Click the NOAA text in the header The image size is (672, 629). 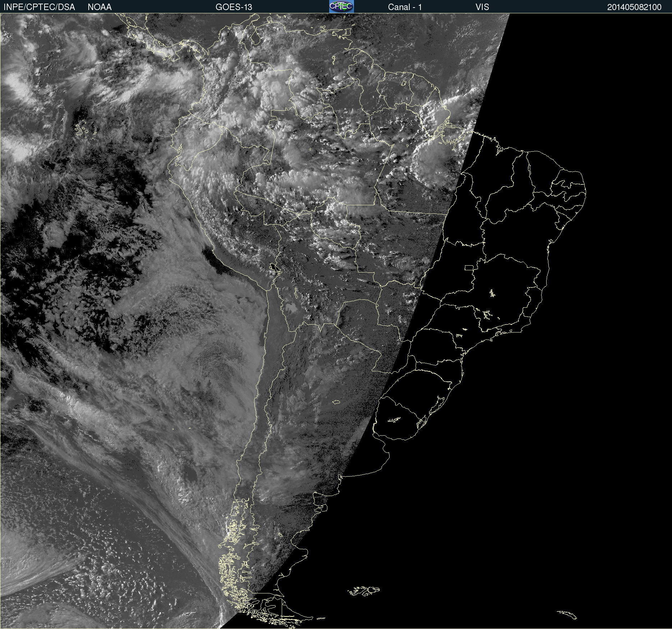[x=100, y=7]
